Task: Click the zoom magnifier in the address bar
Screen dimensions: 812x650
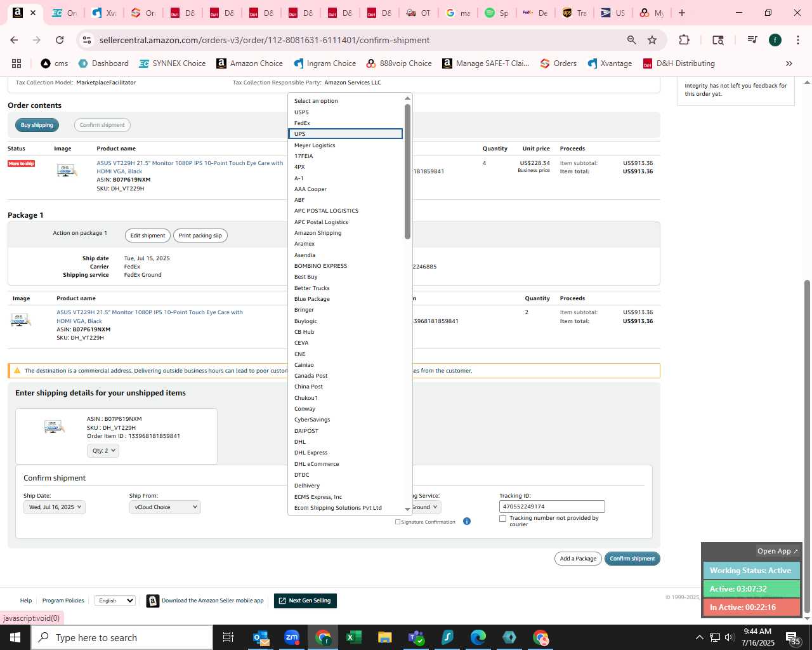Action: point(631,40)
